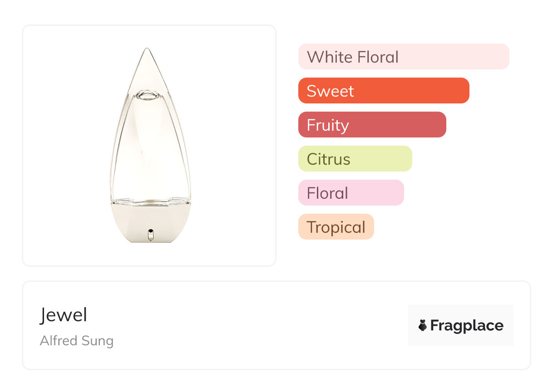553x392 pixels.
Task: Click the pointed tip of the perfume bottle
Action: pyautogui.click(x=146, y=50)
